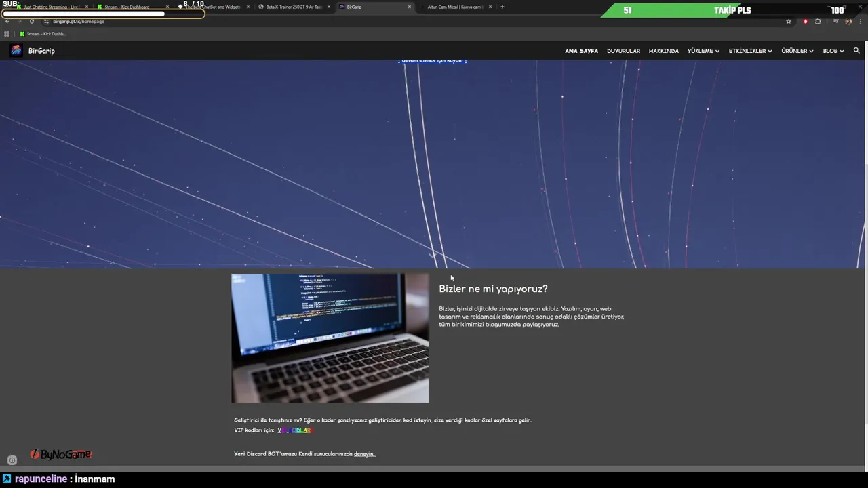
Task: Open Stream - Kick Dashboard bookmark
Action: pyautogui.click(x=43, y=34)
